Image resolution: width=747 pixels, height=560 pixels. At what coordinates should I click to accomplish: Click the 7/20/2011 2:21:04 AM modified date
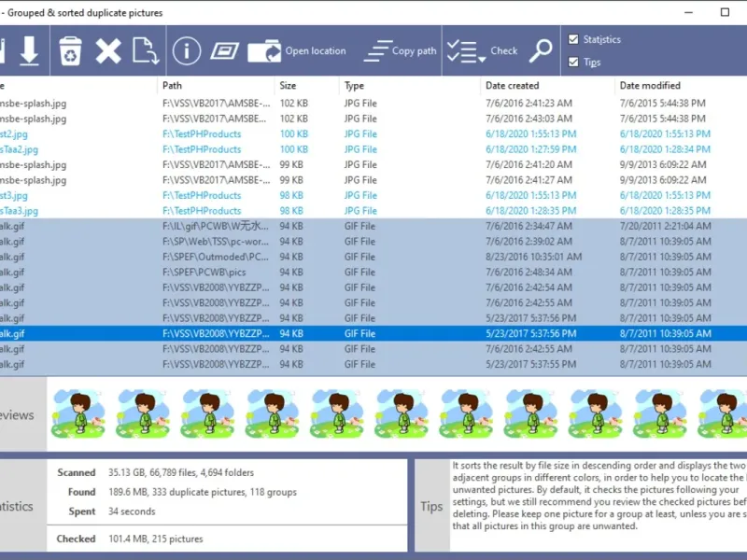665,226
